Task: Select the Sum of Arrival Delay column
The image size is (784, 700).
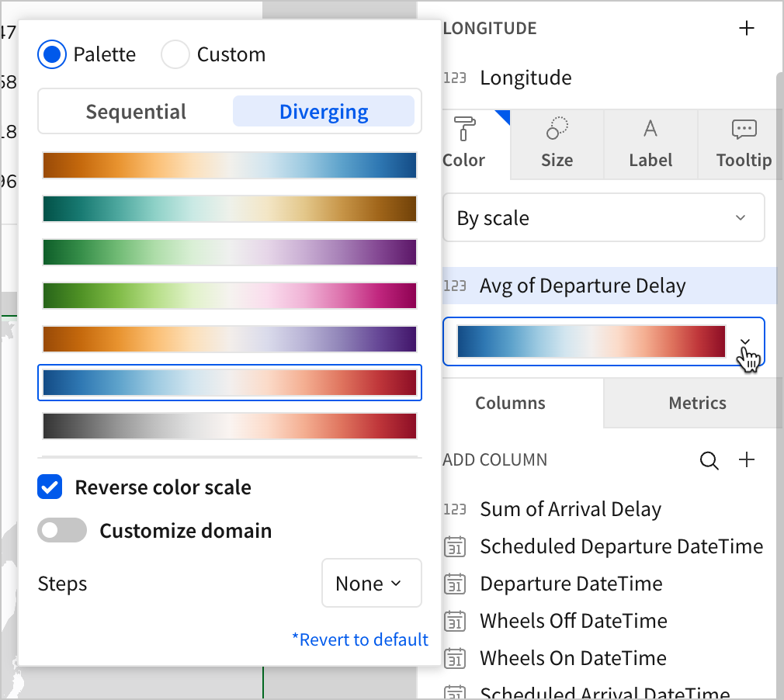Action: (571, 509)
